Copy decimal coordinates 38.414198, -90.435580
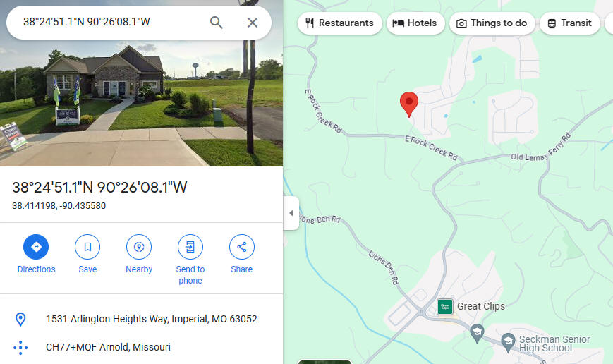Image resolution: width=613 pixels, height=364 pixels. tap(59, 206)
